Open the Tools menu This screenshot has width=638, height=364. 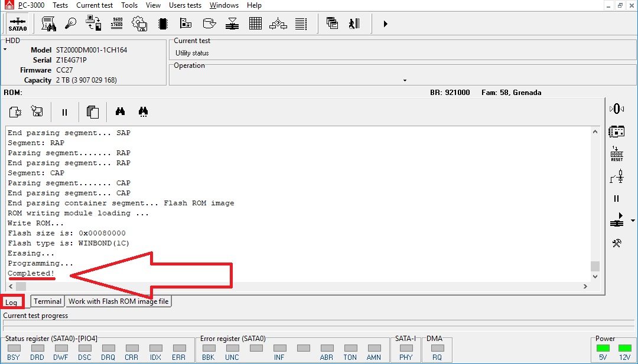point(129,5)
